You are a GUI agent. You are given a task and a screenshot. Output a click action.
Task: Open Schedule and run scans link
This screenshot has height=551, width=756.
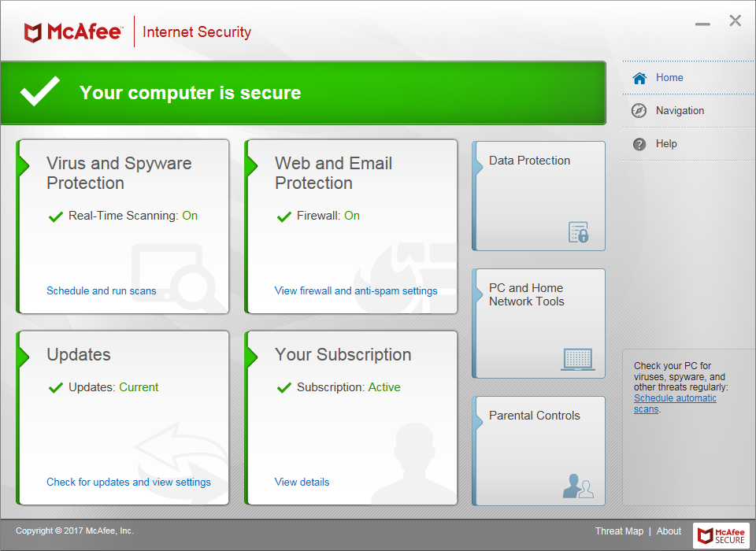click(102, 291)
